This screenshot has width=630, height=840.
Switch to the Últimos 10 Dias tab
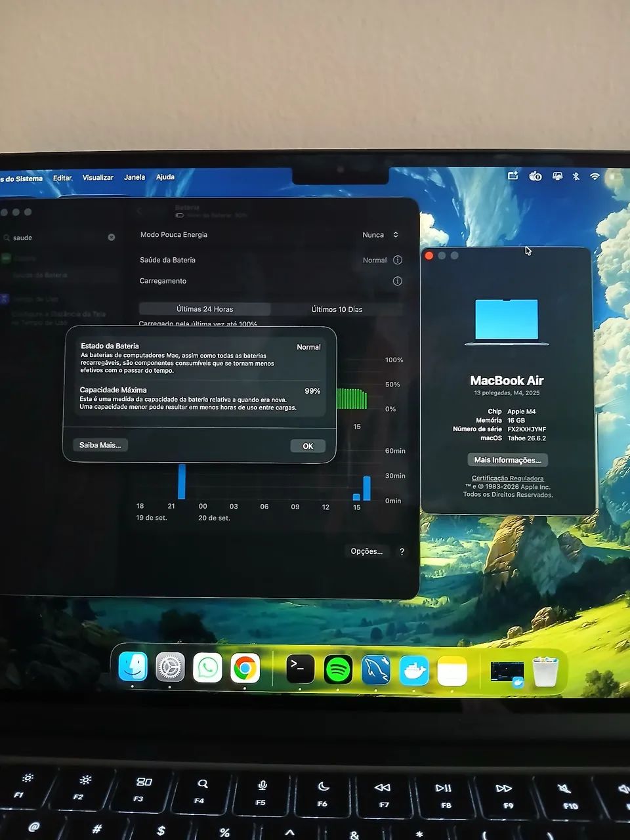click(337, 309)
